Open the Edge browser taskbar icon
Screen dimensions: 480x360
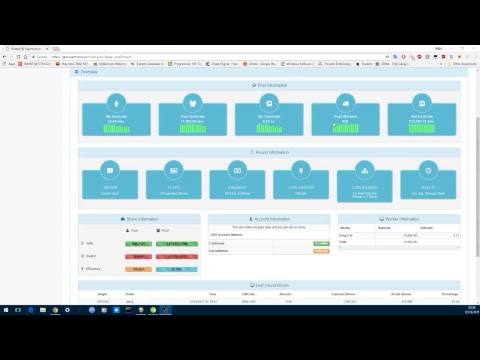(x=31, y=310)
